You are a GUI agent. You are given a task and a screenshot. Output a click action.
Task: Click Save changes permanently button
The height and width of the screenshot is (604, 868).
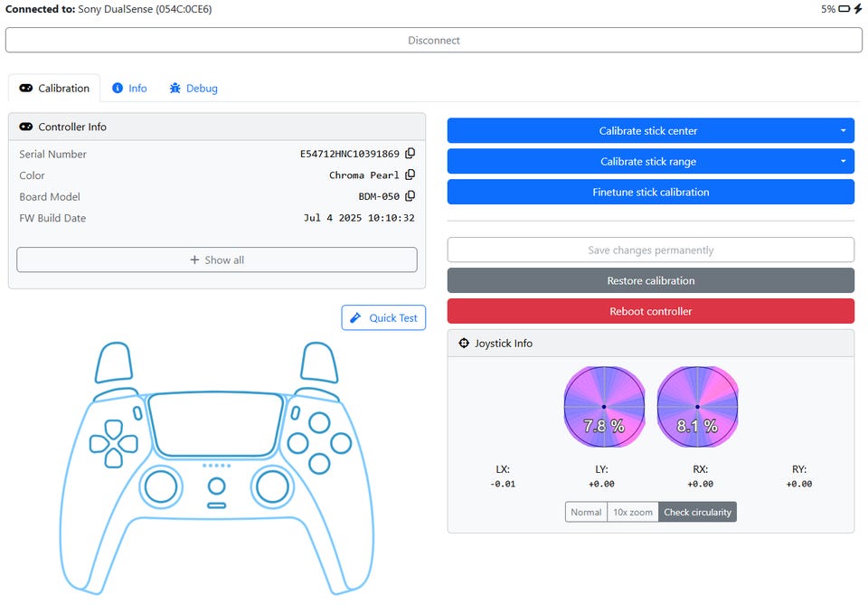pos(651,250)
